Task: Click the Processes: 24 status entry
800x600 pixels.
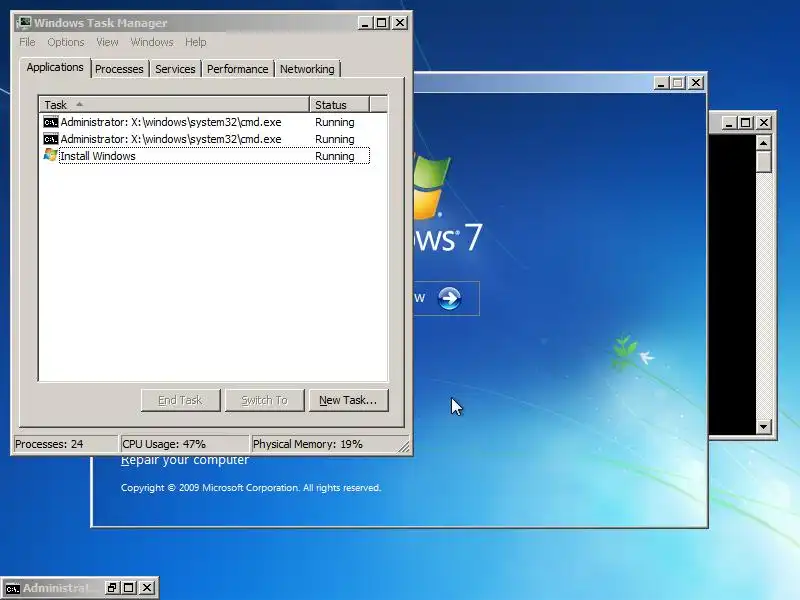Action: pos(66,444)
